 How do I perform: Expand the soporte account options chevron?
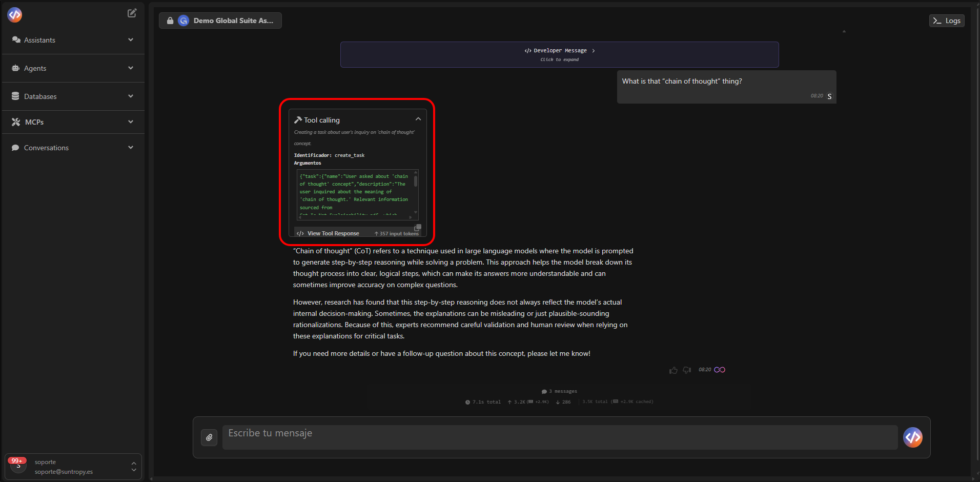[x=133, y=467]
